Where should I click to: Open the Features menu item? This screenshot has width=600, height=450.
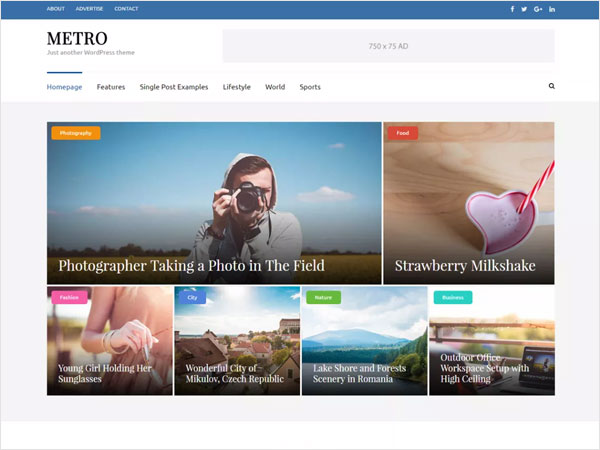pyautogui.click(x=111, y=87)
